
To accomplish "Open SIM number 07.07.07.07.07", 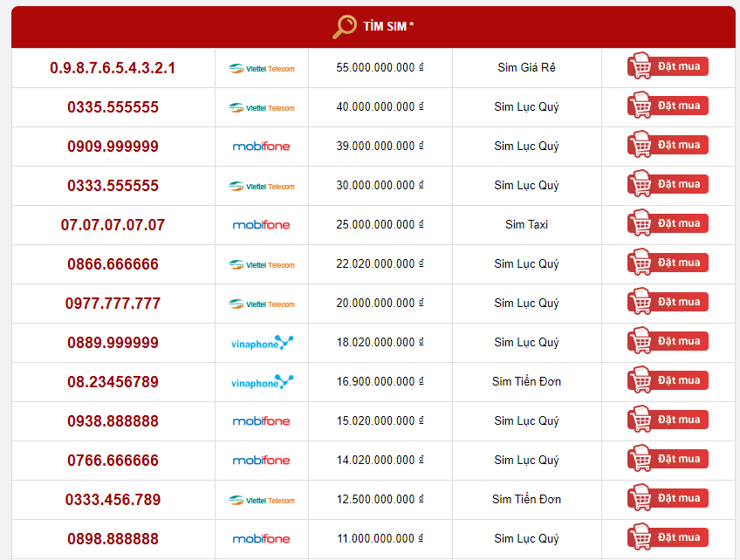I will point(113,224).
